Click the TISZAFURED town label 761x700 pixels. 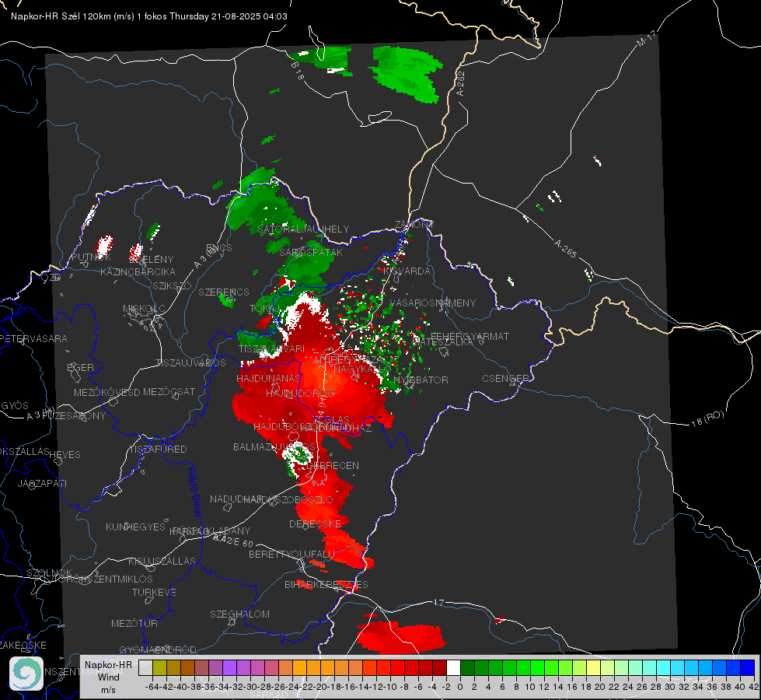(x=158, y=450)
